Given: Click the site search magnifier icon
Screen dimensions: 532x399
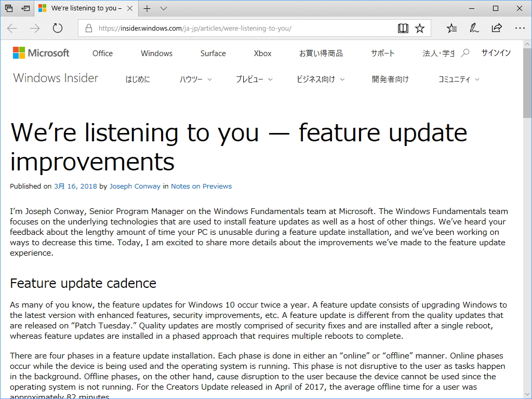Looking at the screenshot, I should (465, 52).
